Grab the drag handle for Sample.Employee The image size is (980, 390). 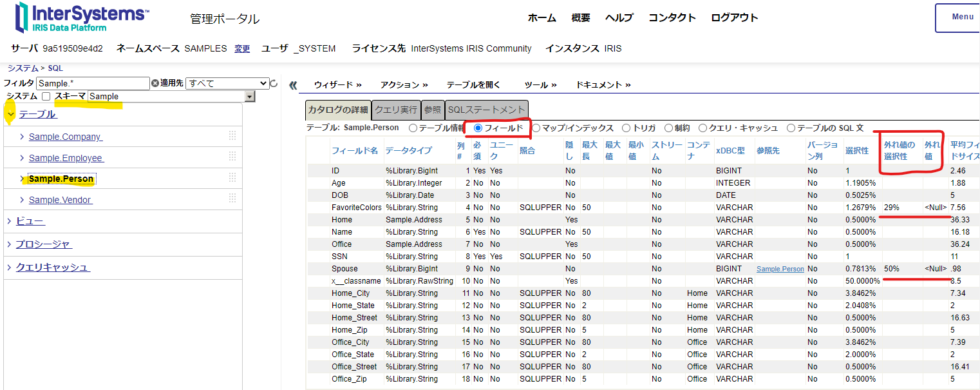pos(232,157)
